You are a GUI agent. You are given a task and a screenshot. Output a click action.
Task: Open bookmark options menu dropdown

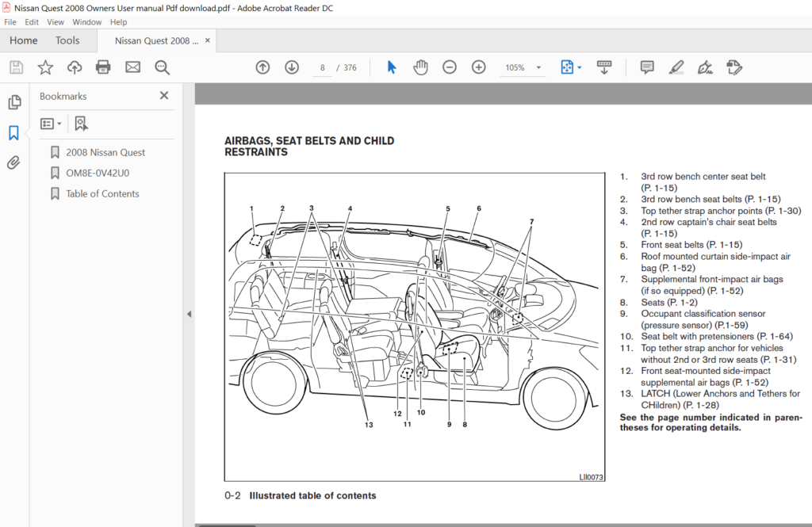coord(51,123)
